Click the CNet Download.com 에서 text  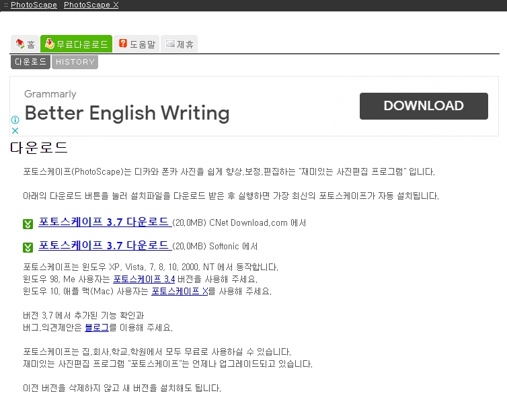[x=258, y=222]
